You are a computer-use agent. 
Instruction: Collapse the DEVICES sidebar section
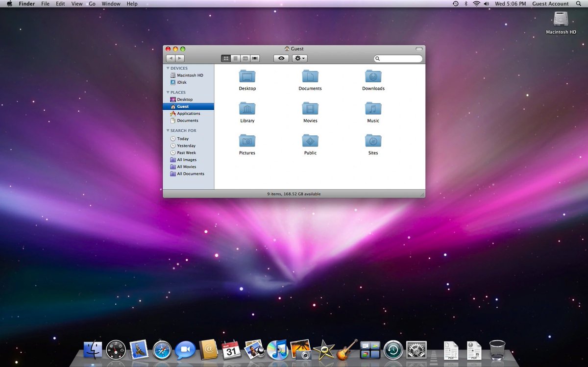coord(168,68)
